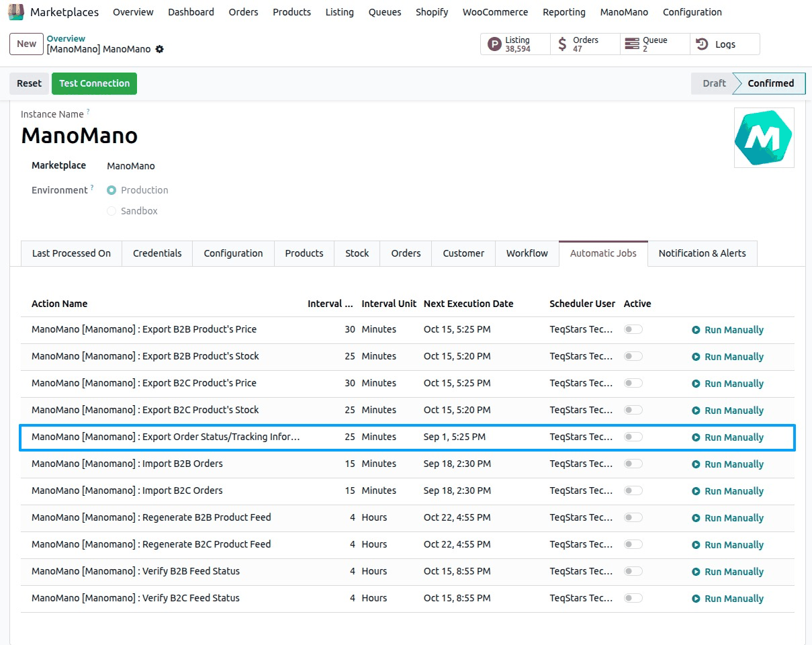Viewport: 812px width, 645px height.
Task: Click the Overview breadcrumb link
Action: pyautogui.click(x=66, y=39)
